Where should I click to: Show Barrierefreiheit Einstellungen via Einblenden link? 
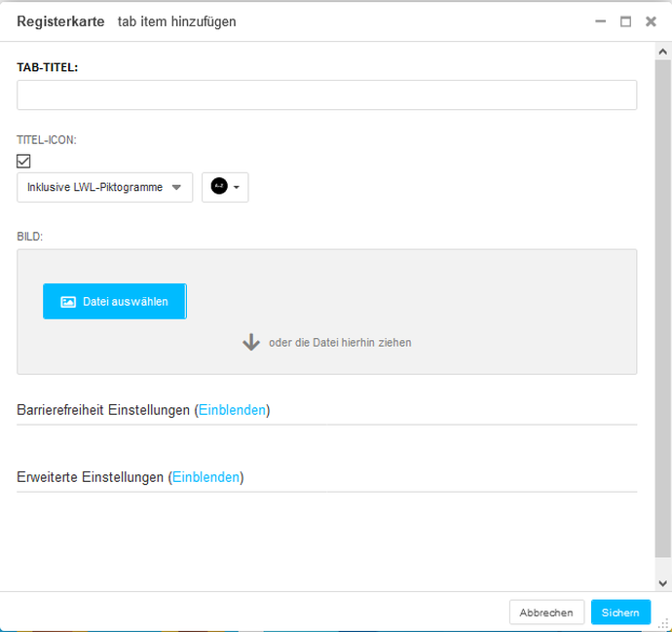click(x=232, y=410)
